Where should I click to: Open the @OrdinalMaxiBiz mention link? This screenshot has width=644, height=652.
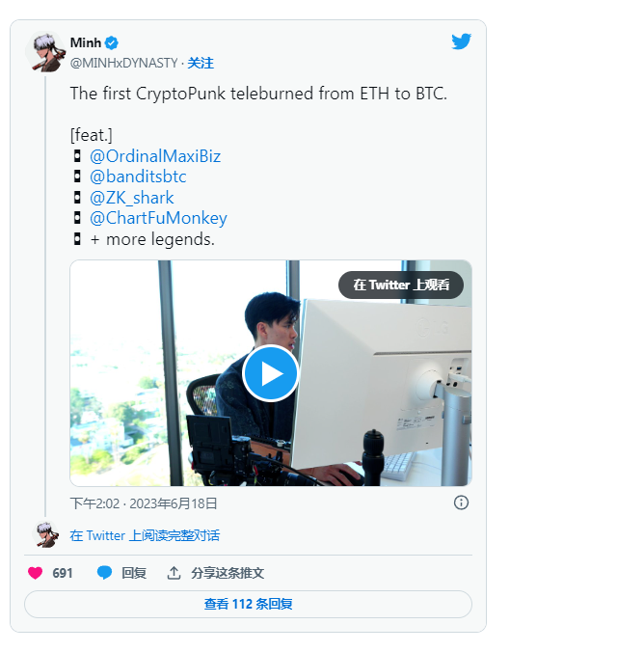coord(155,156)
